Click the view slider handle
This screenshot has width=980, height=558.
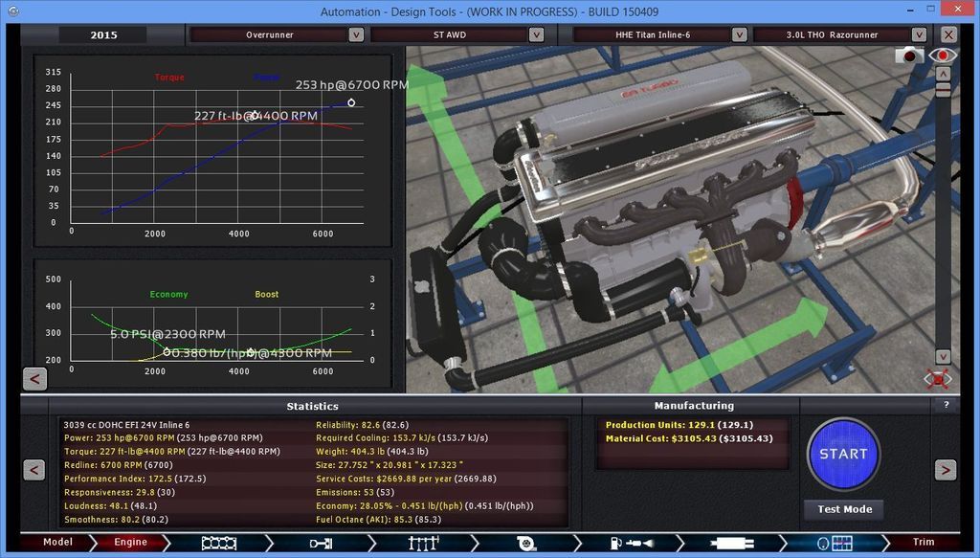pyautogui.click(x=943, y=91)
